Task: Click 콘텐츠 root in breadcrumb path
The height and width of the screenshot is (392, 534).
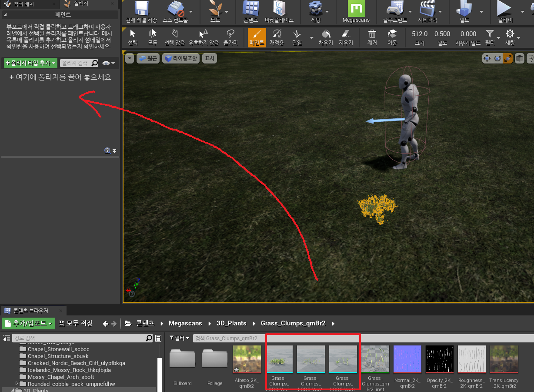Action: (x=145, y=323)
